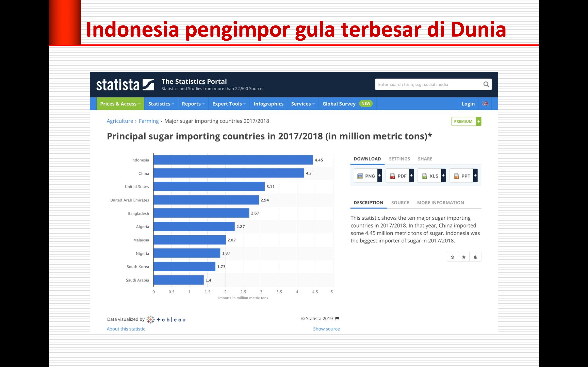Focus the search term input field
The height and width of the screenshot is (367, 588).
(x=428, y=84)
